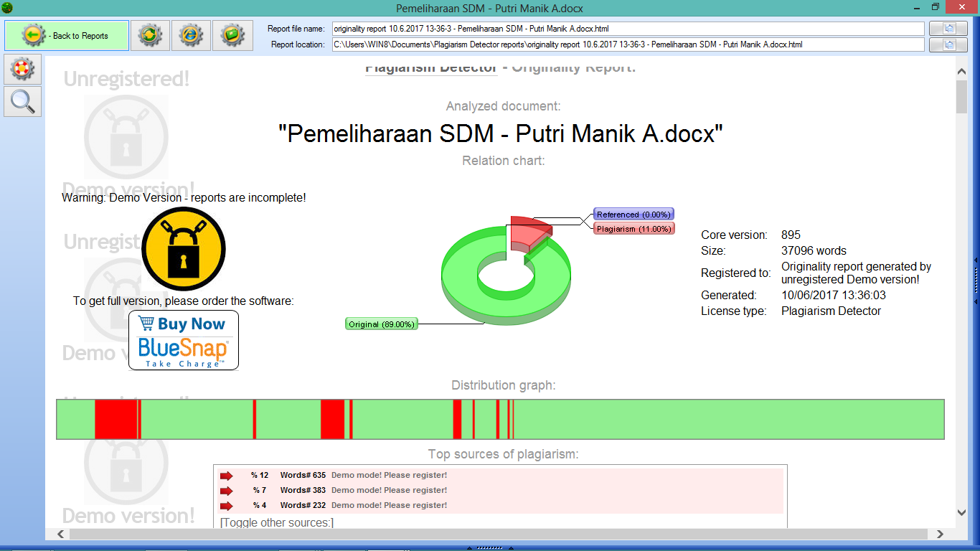The image size is (980, 551).
Task: Click the widest red block in distribution graph
Action: (x=116, y=419)
